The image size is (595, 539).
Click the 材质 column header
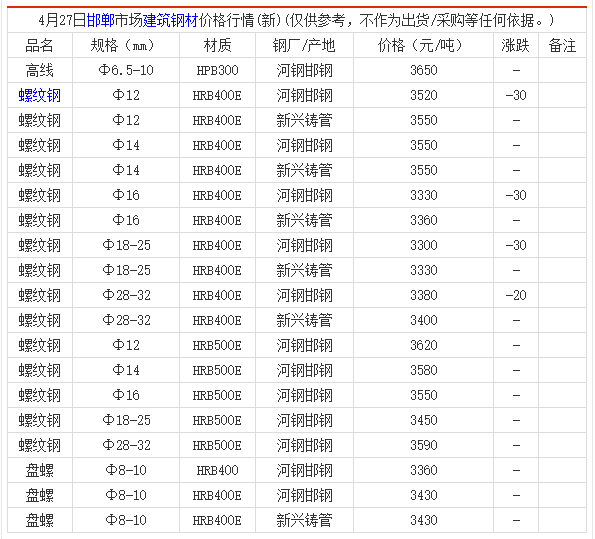coord(217,46)
